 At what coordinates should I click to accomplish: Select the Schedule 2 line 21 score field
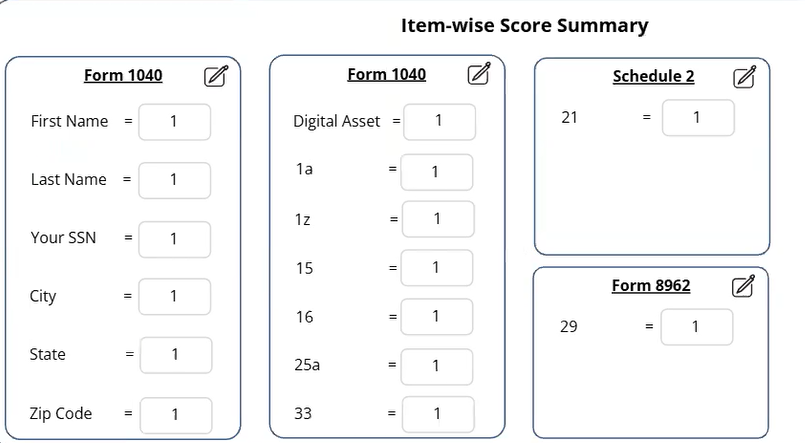tap(698, 118)
